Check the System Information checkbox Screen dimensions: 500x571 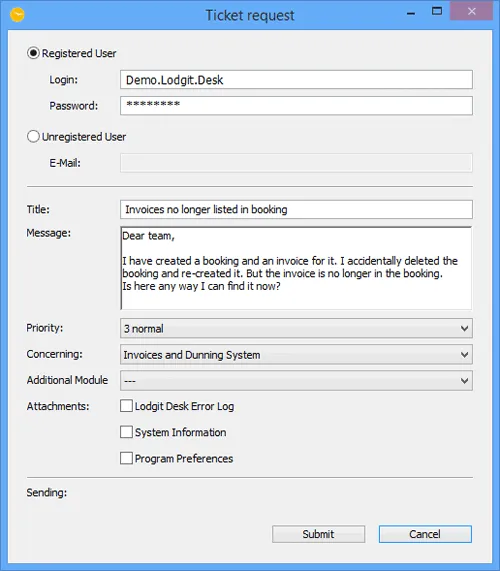126,432
